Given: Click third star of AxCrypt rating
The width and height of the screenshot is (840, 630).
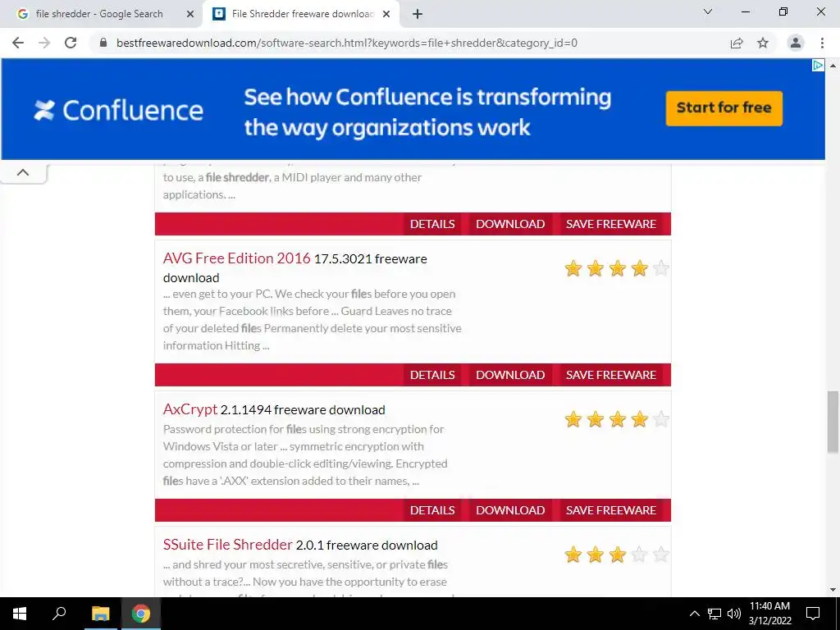Looking at the screenshot, I should tap(617, 419).
